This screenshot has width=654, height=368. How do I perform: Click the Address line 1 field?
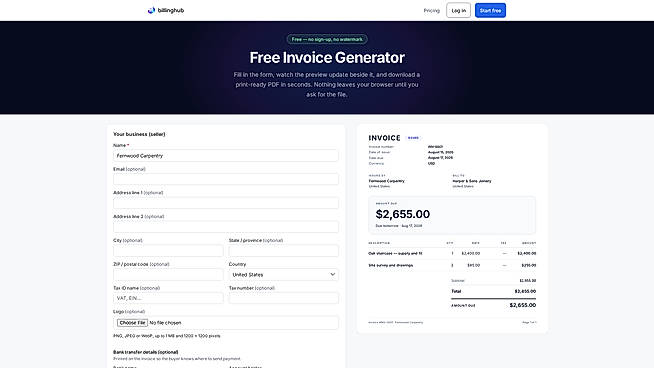226,203
